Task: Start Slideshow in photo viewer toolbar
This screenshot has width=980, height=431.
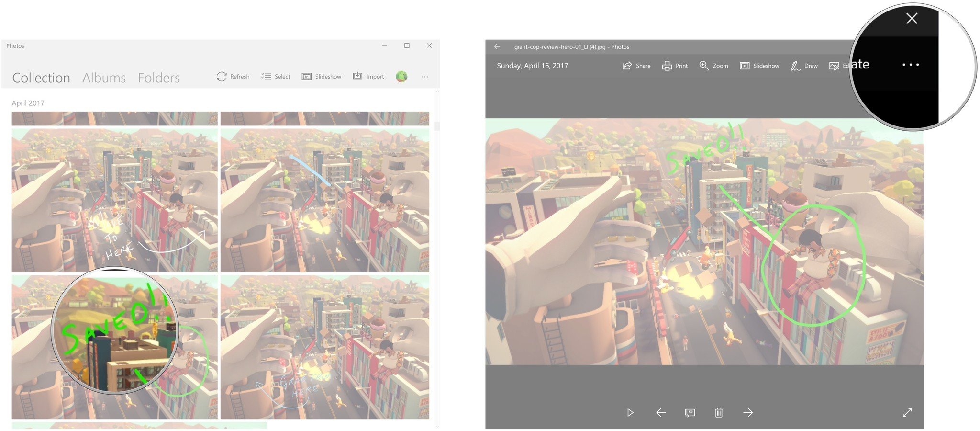Action: [x=759, y=66]
